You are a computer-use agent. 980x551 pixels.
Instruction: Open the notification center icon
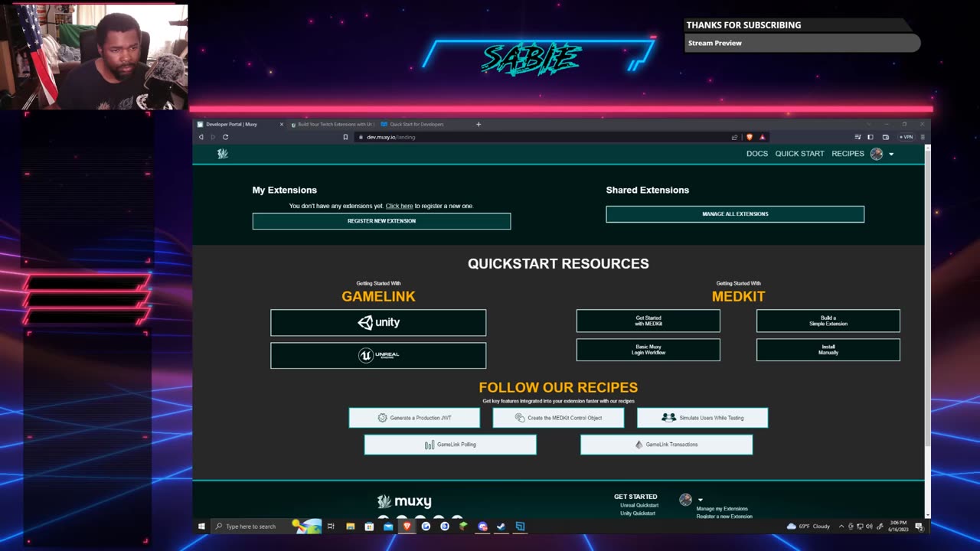[x=920, y=527]
